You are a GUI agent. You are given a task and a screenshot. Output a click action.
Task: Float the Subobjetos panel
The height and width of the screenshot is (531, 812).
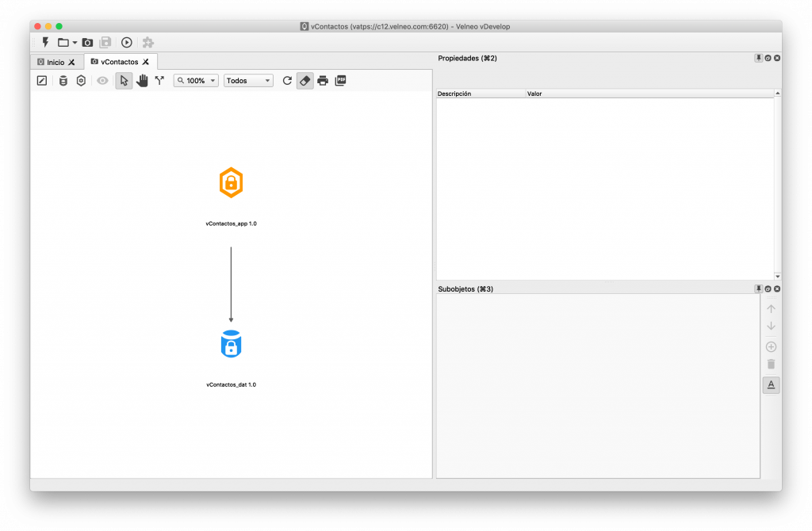tap(768, 288)
